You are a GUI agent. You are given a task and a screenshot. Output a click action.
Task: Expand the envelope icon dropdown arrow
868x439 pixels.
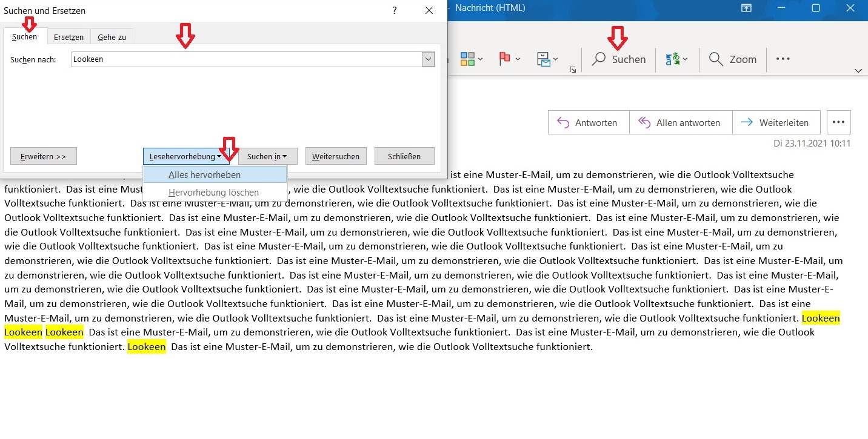pyautogui.click(x=556, y=59)
